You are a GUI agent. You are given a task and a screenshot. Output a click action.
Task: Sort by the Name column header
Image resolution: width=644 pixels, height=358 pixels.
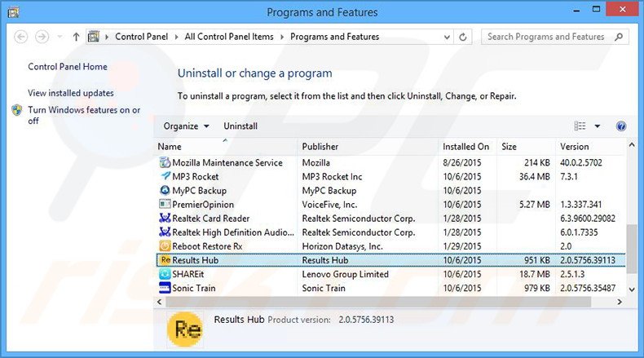pyautogui.click(x=227, y=146)
